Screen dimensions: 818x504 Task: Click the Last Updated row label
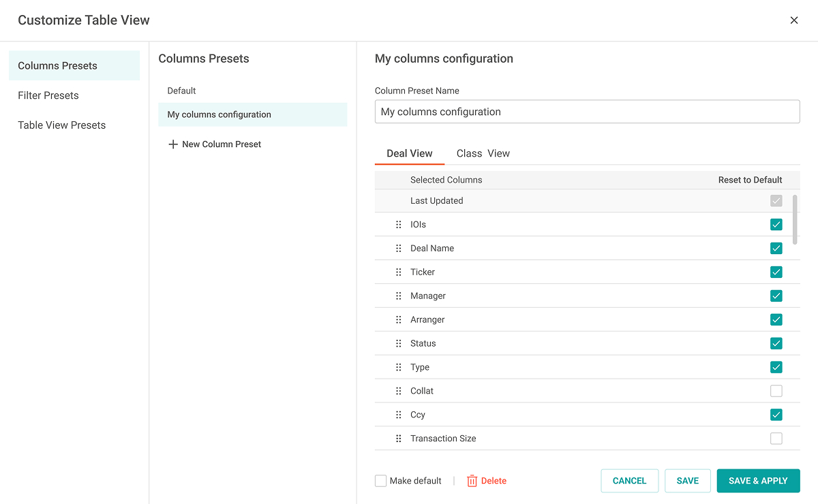pos(437,201)
